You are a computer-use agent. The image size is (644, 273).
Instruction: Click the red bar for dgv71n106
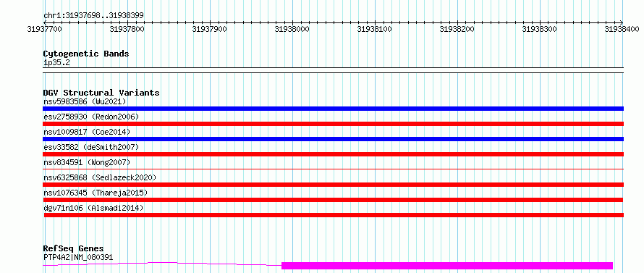point(334,215)
